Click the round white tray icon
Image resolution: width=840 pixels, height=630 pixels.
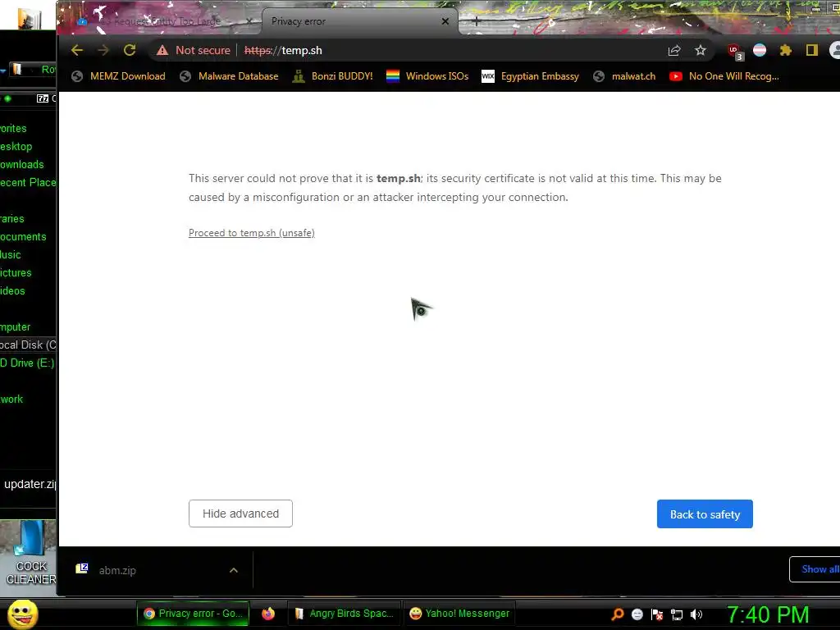coord(637,614)
